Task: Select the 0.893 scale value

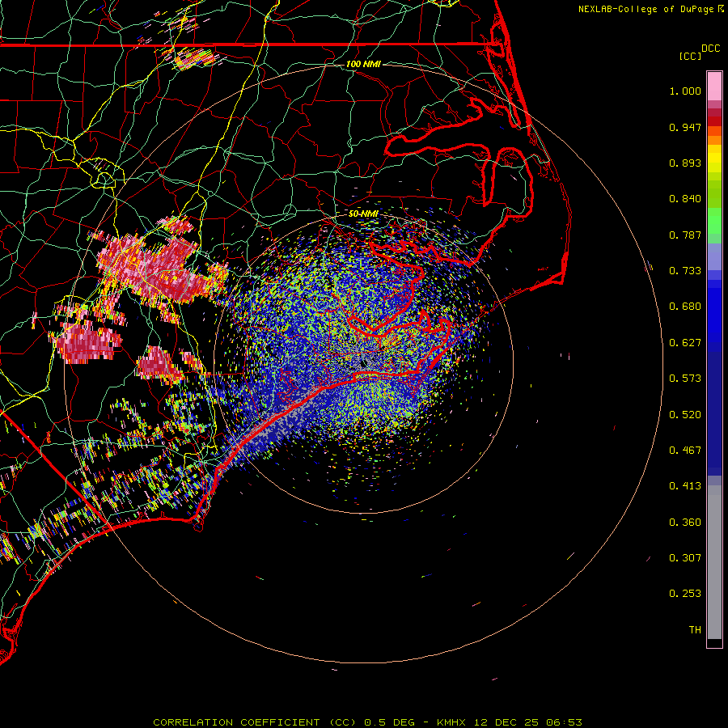Action: (x=685, y=163)
